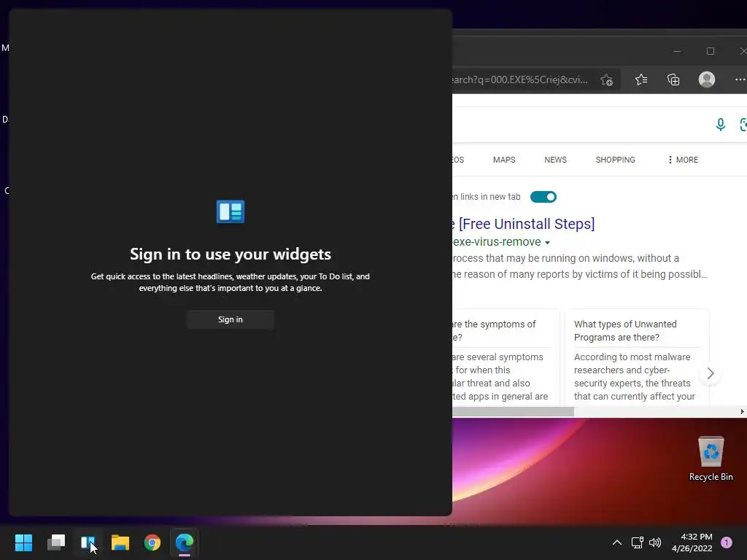The height and width of the screenshot is (560, 747).
Task: Open Edge Settings and more menu
Action: pos(740,79)
